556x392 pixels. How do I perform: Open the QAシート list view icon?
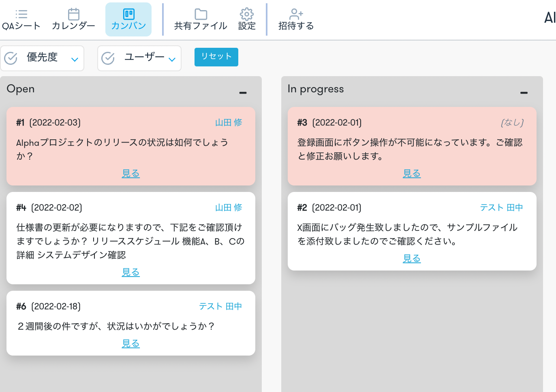pyautogui.click(x=21, y=14)
